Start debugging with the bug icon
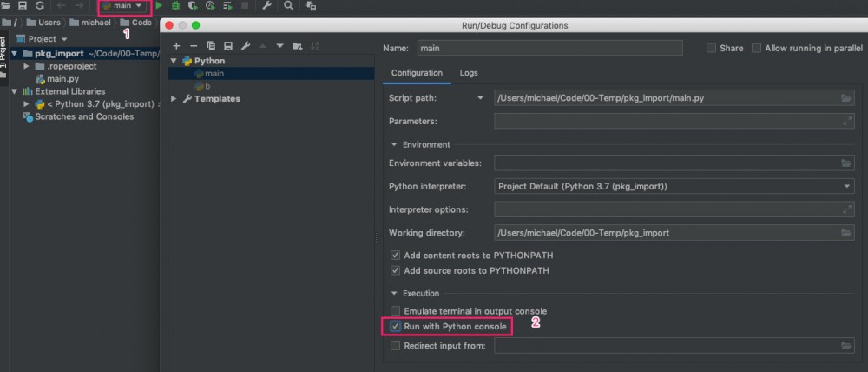This screenshot has height=372, width=868. pyautogui.click(x=175, y=5)
